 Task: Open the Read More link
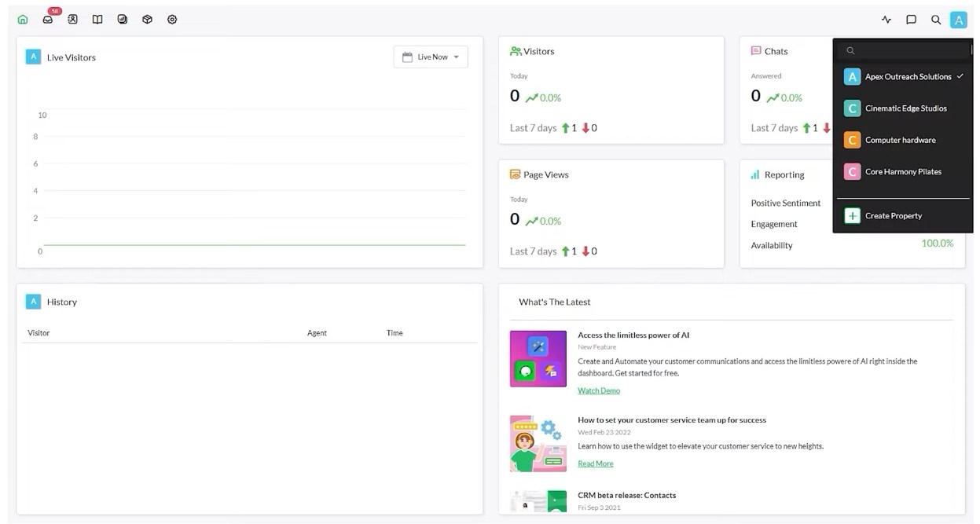point(596,464)
